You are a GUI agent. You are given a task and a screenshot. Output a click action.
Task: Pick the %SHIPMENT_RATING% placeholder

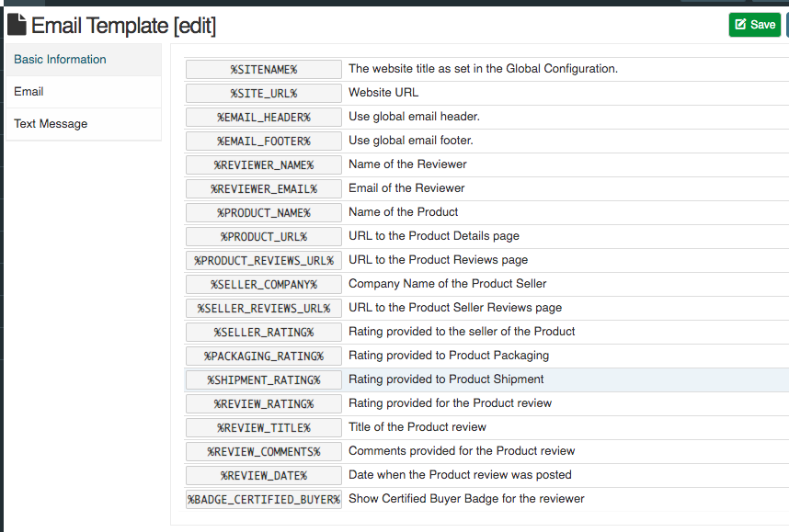[x=264, y=379]
